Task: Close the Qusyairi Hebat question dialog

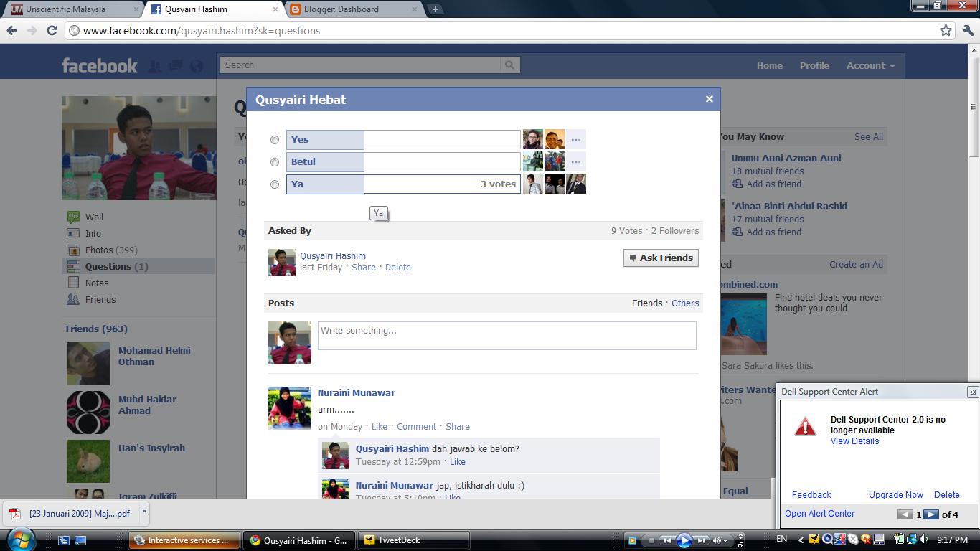Action: tap(709, 99)
